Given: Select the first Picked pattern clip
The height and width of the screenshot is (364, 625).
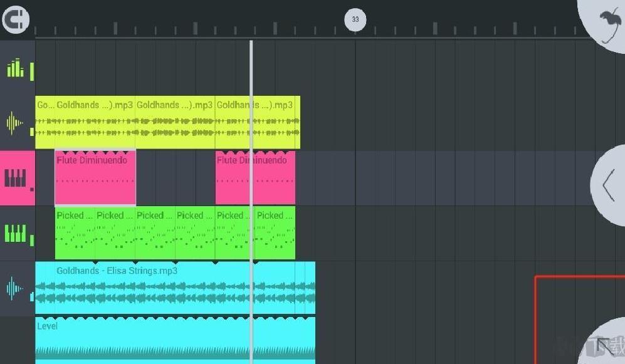Looking at the screenshot, I should [75, 232].
